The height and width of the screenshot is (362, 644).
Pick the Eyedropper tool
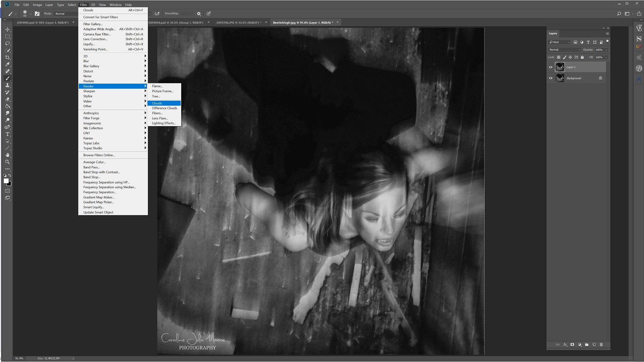click(7, 64)
